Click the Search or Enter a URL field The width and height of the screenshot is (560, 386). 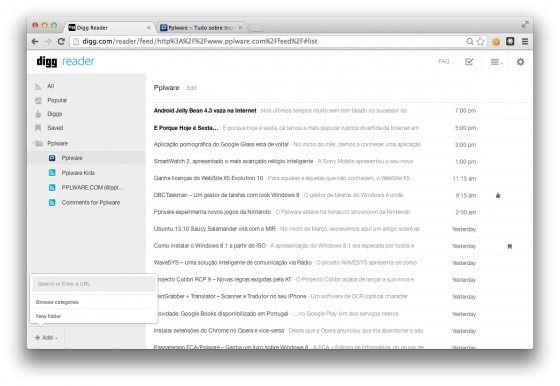pos(94,284)
